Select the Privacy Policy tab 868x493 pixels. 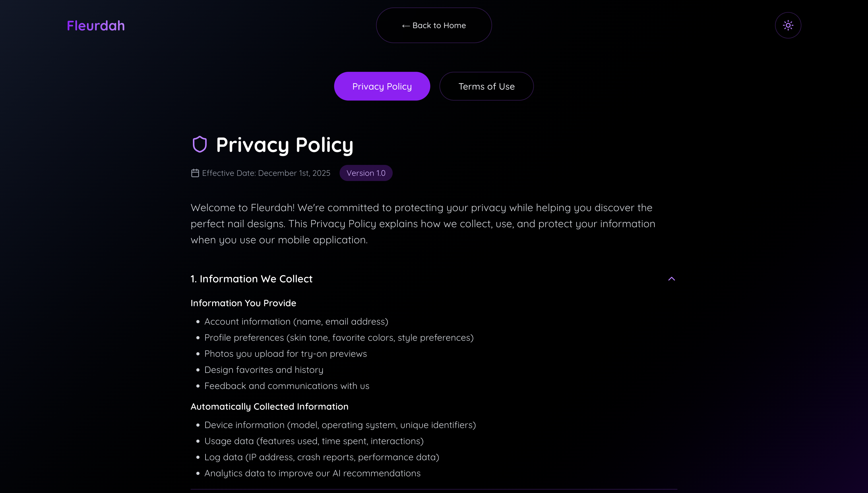click(382, 86)
